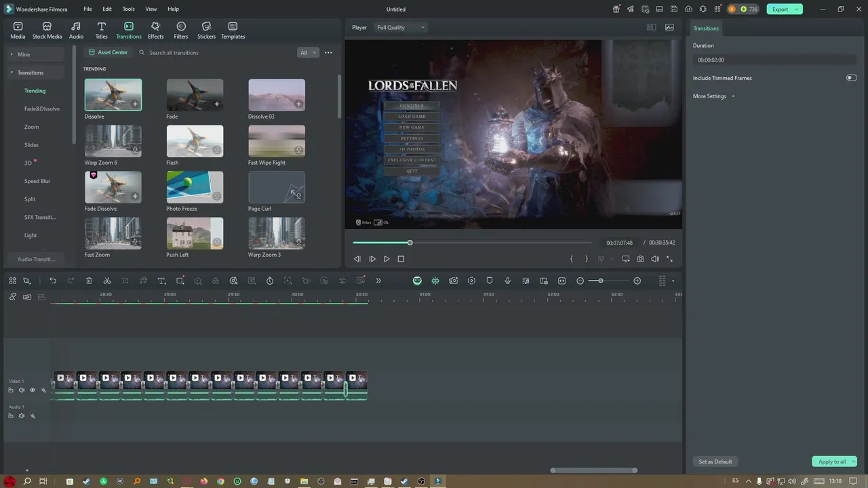868x488 pixels.
Task: Mute the Video 1 track
Action: click(x=21, y=390)
